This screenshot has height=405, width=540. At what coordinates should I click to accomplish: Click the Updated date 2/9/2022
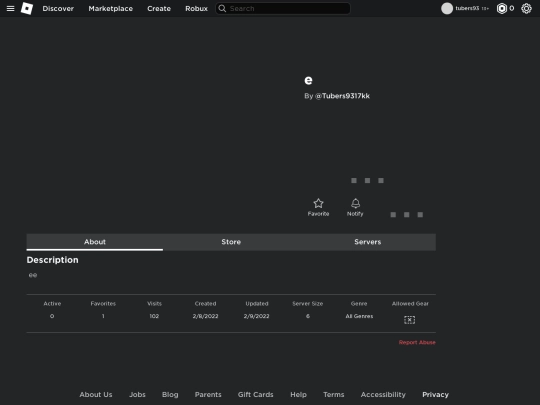click(x=257, y=316)
